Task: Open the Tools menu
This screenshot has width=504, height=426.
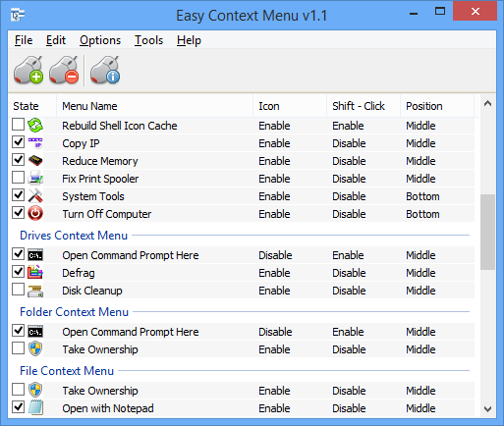Action: point(148,40)
